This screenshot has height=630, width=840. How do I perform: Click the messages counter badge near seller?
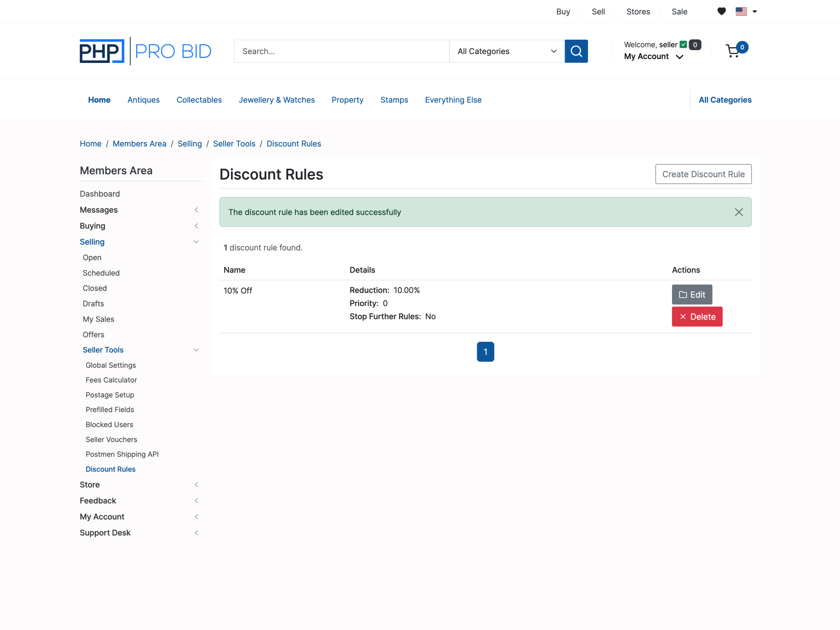click(695, 45)
